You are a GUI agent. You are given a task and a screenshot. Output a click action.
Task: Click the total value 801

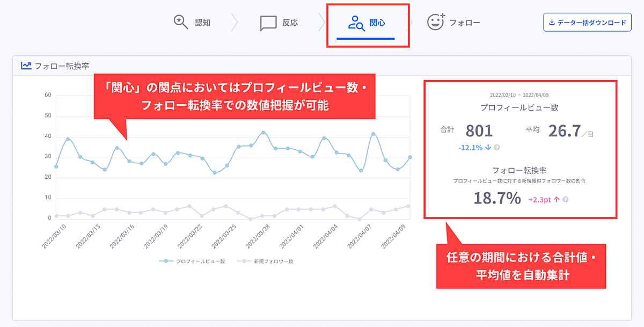[x=479, y=130]
